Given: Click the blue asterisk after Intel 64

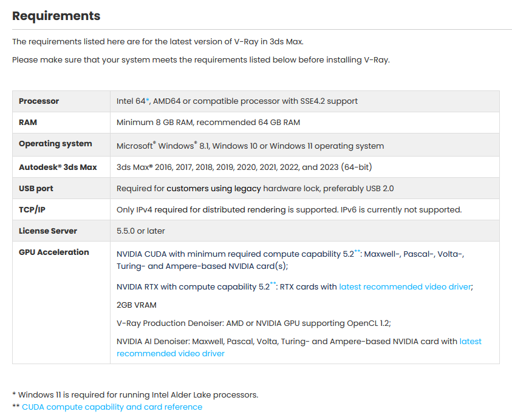Looking at the screenshot, I should tap(148, 100).
